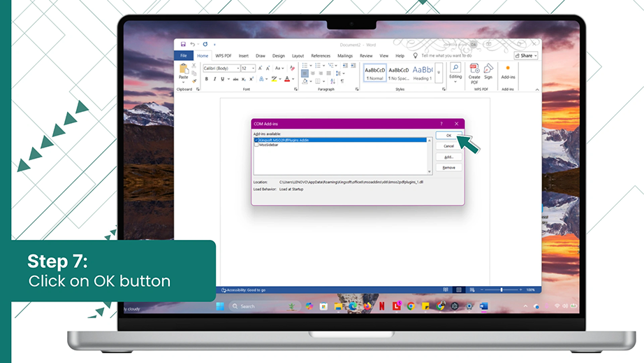This screenshot has width=644, height=363.
Task: Open the References ribbon tab
Action: coord(321,56)
